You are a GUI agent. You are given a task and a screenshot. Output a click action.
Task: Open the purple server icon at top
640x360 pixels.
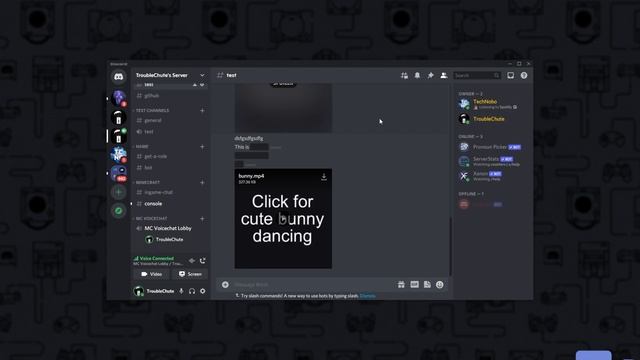119,98
